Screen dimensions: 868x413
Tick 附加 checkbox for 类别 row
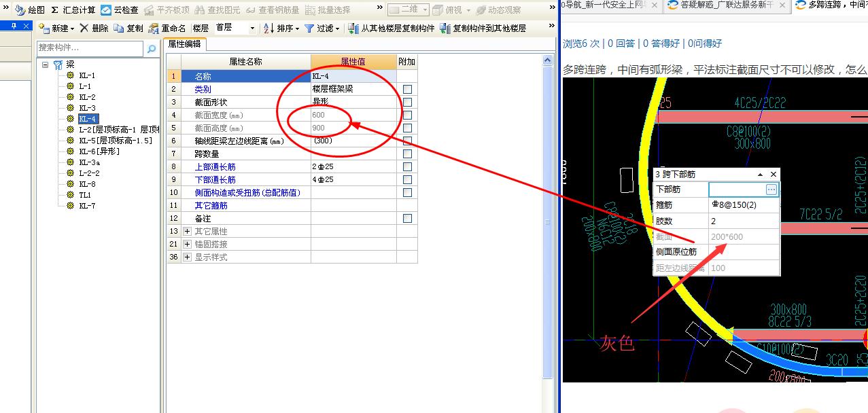(x=407, y=89)
